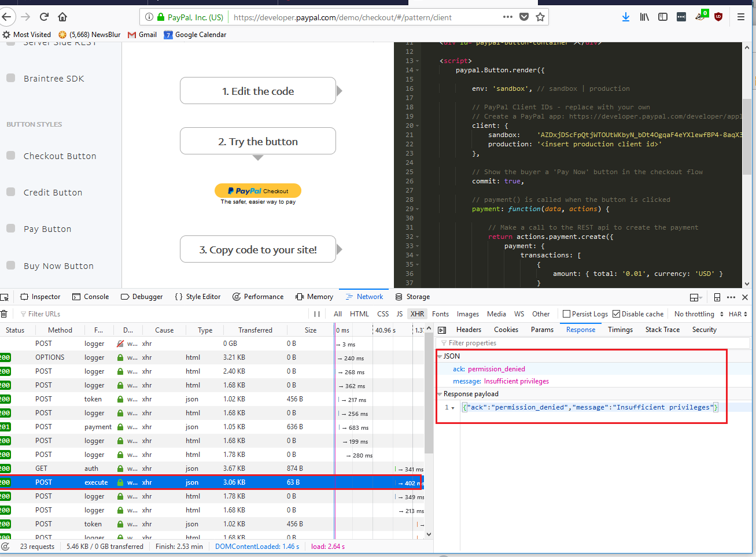Open the devtools dock position selector
The width and height of the screenshot is (756, 557).
point(696,297)
